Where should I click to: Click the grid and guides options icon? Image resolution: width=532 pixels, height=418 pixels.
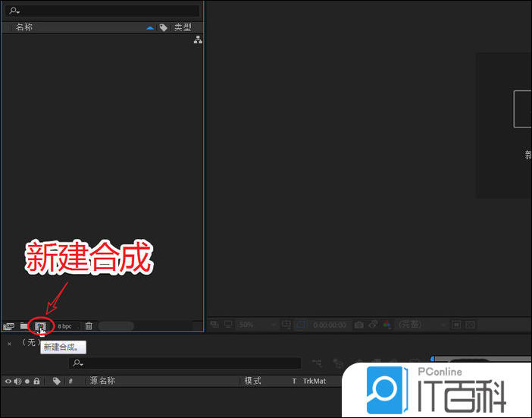click(286, 325)
